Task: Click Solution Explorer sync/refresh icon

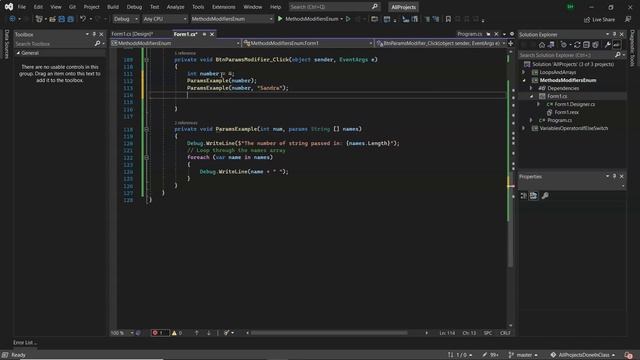Action: click(x=577, y=45)
